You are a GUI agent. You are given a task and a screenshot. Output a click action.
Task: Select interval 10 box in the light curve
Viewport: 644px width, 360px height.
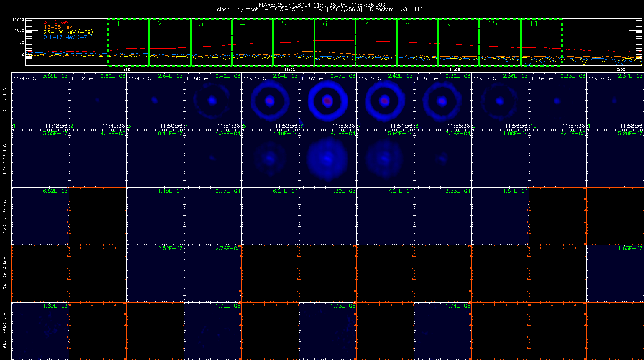501,42
